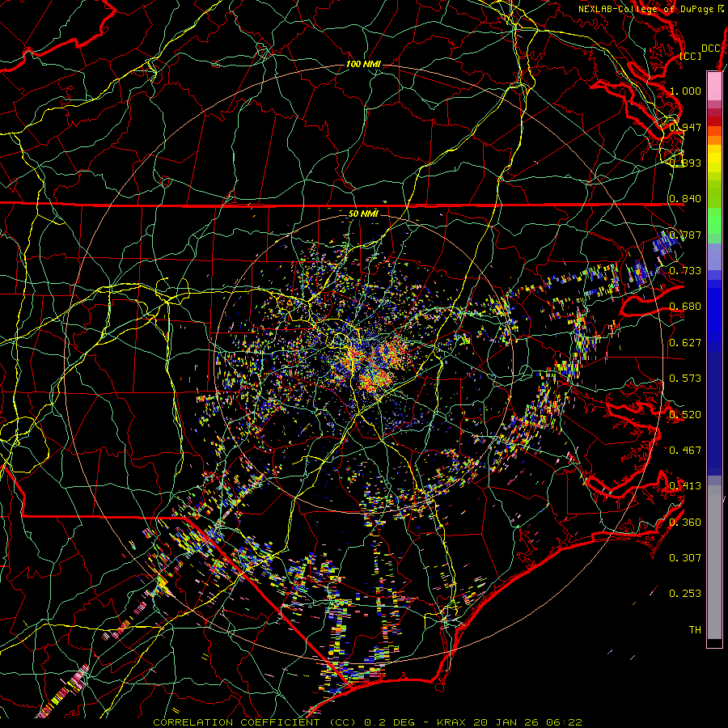This screenshot has width=728, height=728.
Task: Click the 0.733 scale value
Action: tap(685, 270)
